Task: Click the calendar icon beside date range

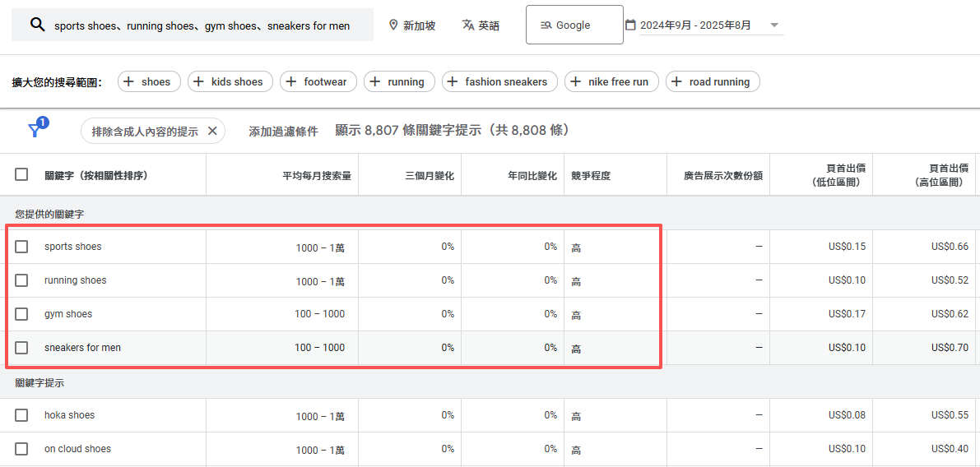Action: click(x=630, y=25)
